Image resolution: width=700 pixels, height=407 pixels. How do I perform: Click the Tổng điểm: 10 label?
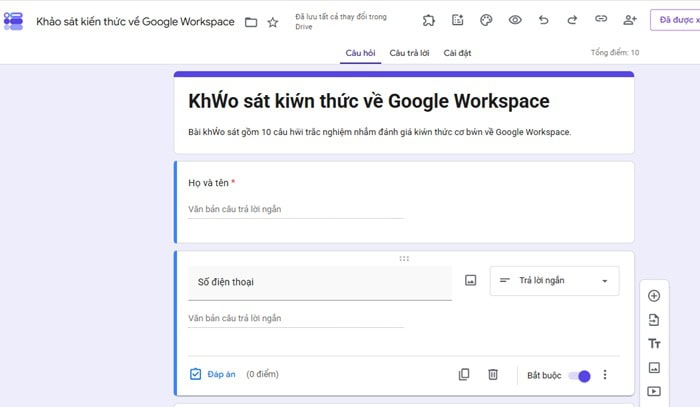(615, 53)
